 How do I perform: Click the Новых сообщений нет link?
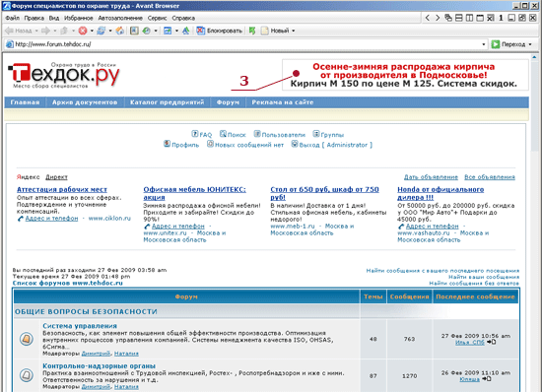pos(245,145)
